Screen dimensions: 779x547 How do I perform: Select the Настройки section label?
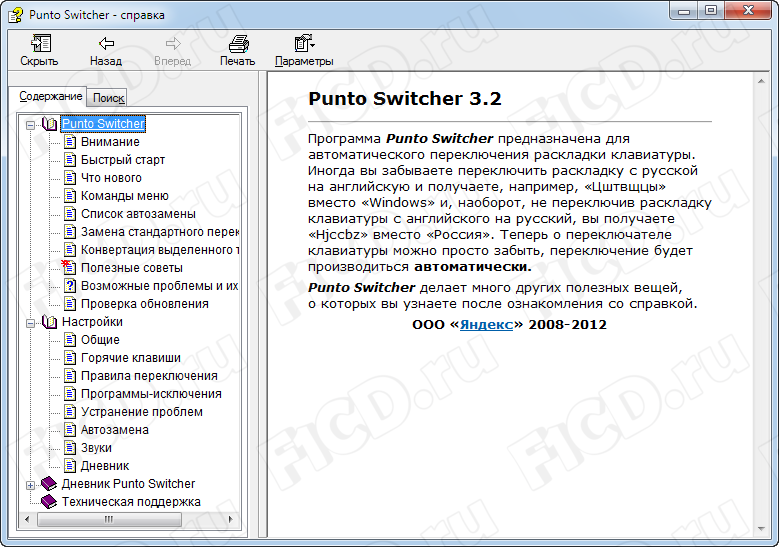[x=92, y=322]
